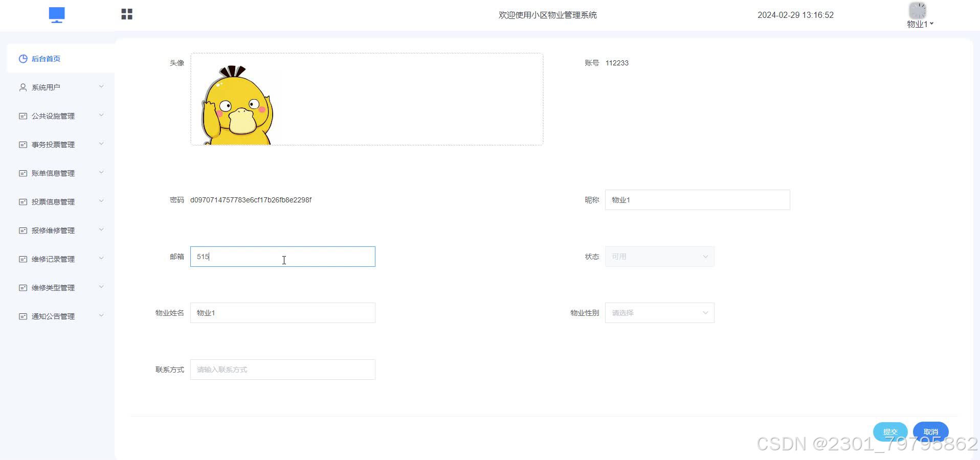Expand the 投票信息管理 chevron

click(101, 201)
